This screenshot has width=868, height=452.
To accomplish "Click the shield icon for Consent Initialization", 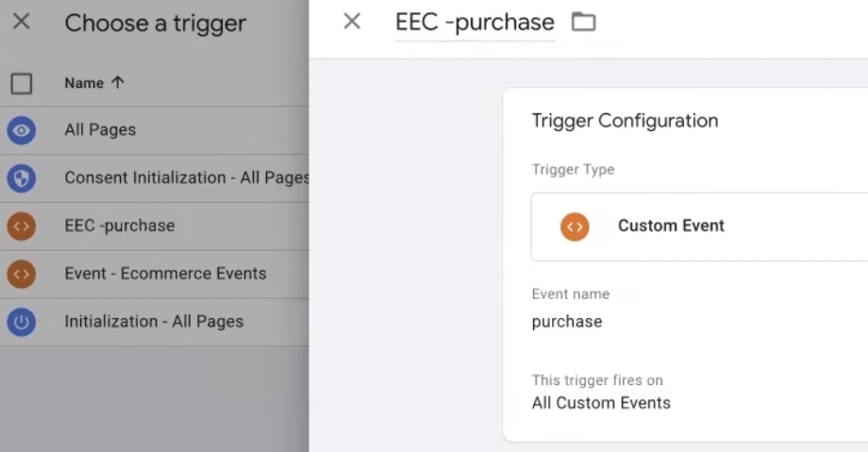I will [x=21, y=178].
